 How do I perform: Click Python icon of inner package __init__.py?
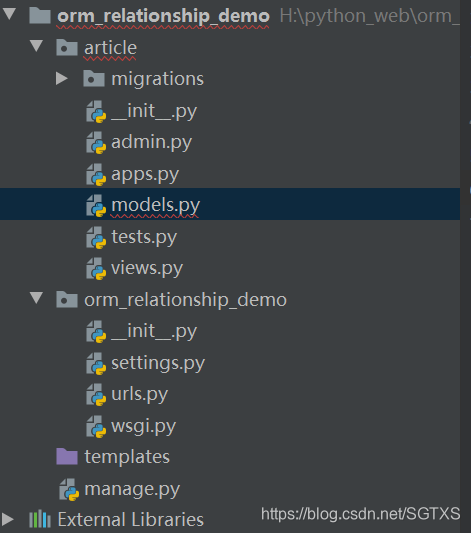pos(96,332)
